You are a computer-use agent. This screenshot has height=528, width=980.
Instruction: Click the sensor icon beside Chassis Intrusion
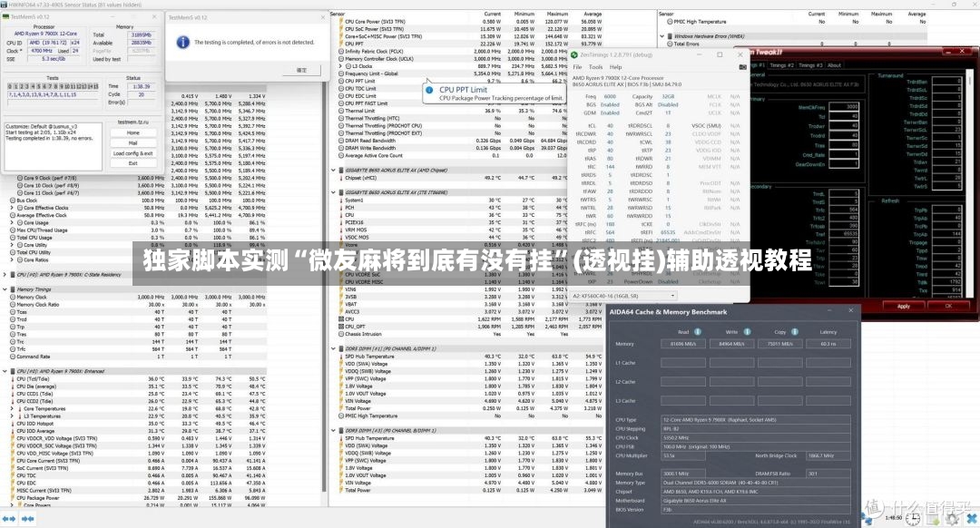[340, 334]
